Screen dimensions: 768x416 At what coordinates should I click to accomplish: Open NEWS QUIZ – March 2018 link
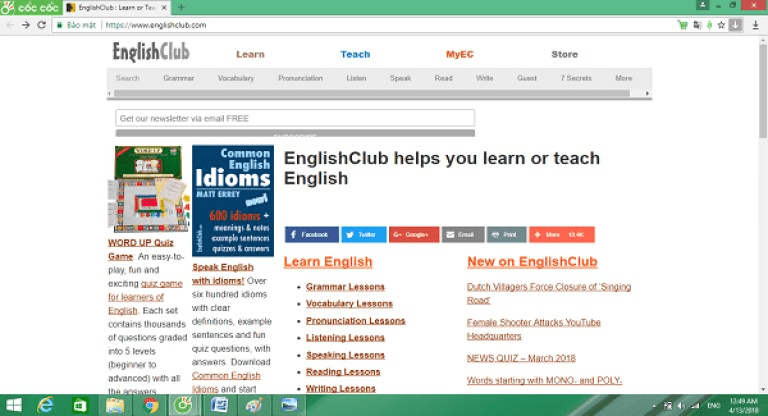[521, 358]
